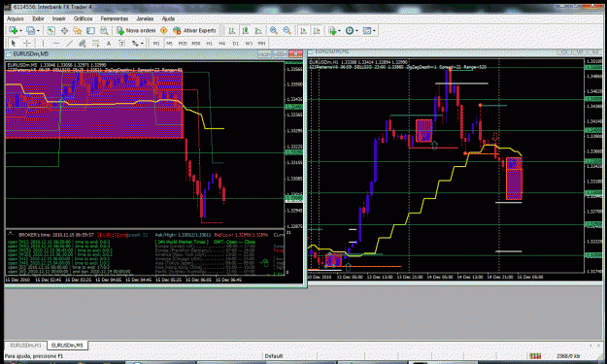Set timeframe to W1
The width and height of the screenshot is (607, 364).
point(249,44)
